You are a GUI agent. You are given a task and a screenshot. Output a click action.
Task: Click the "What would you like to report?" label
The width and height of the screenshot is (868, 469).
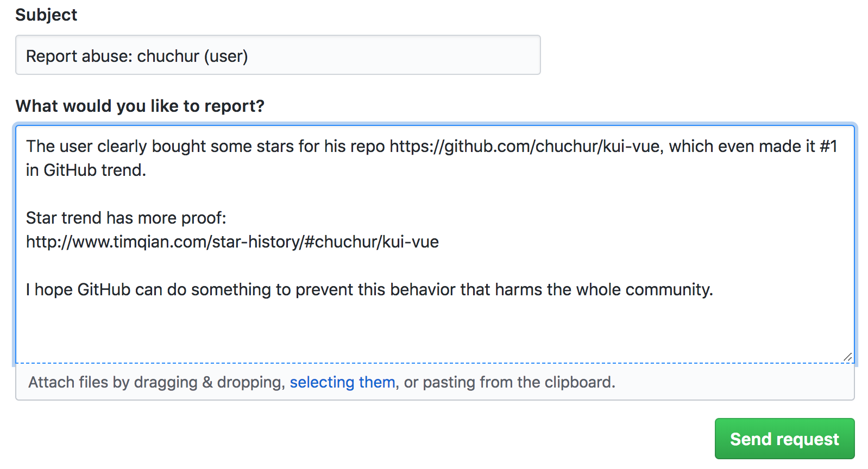[140, 106]
